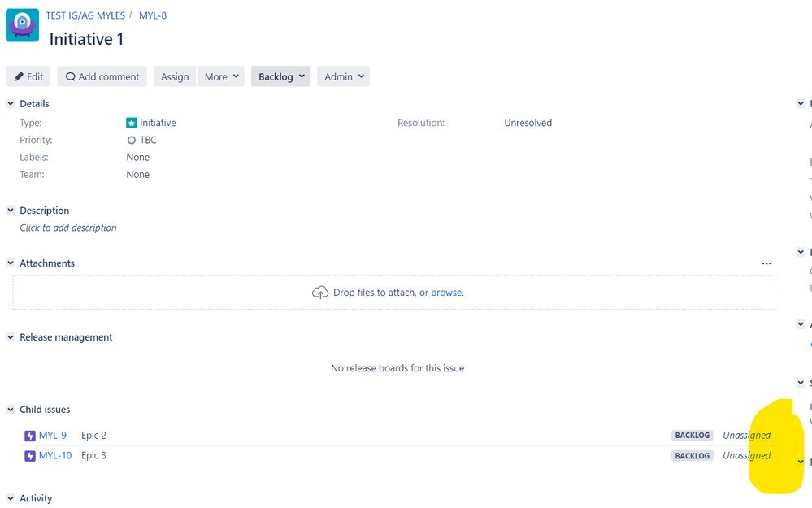Collapse the Details section
812x508 pixels.
tap(9, 103)
